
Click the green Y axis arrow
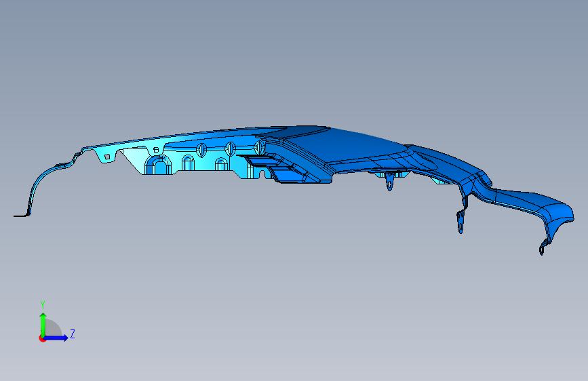43,325
